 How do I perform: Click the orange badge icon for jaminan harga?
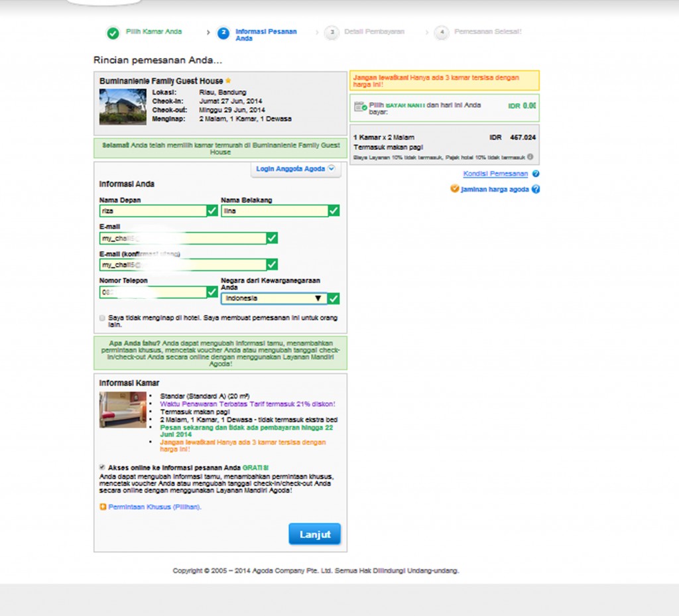click(454, 189)
